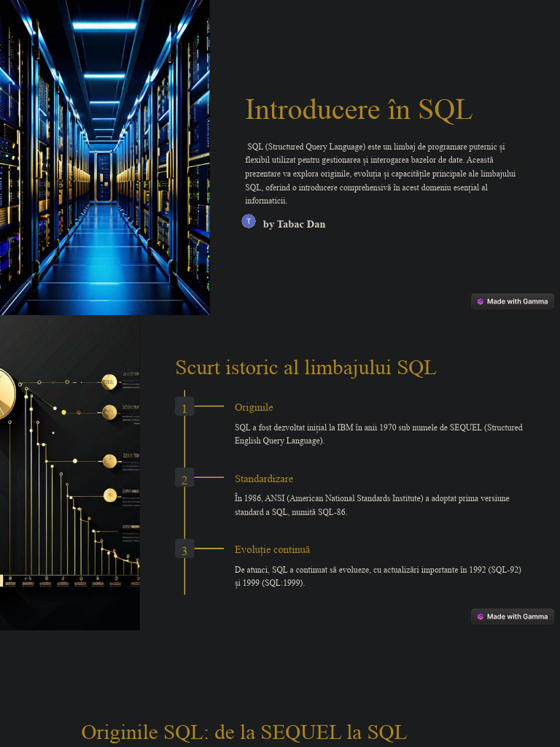Viewport: 560px width, 747px height.
Task: Click the author avatar icon with letter T
Action: [249, 222]
